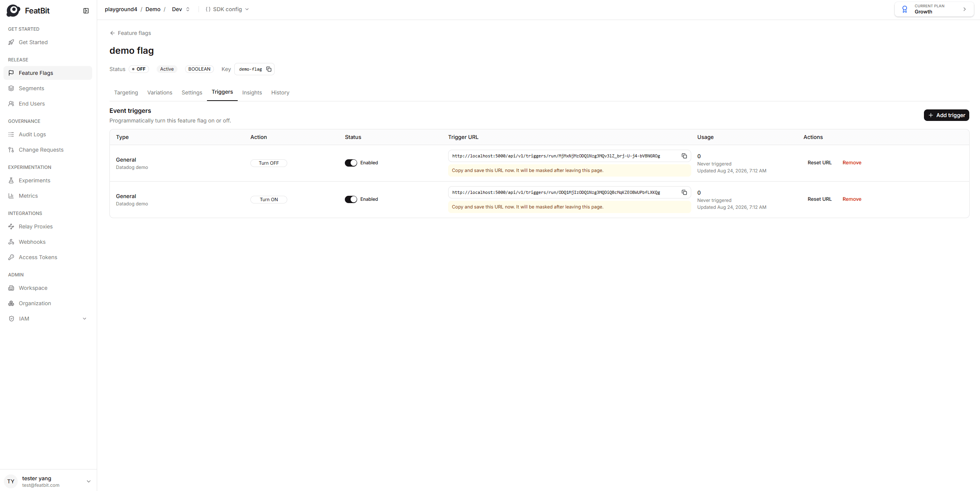980x491 pixels.
Task: Click the Change Requests branch icon
Action: point(11,150)
